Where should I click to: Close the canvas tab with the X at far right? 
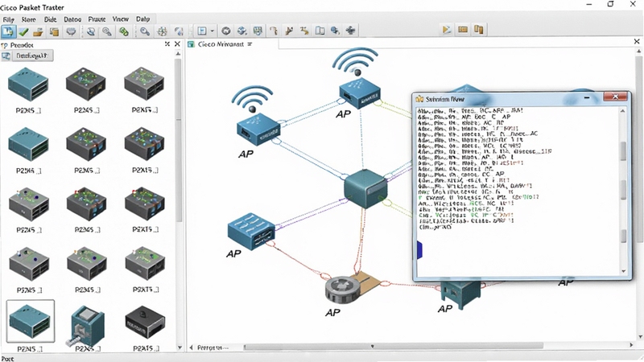pyautogui.click(x=637, y=42)
